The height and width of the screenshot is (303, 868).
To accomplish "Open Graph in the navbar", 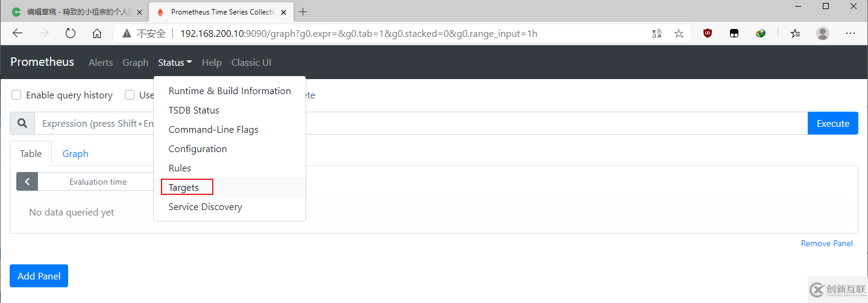I will [x=136, y=62].
